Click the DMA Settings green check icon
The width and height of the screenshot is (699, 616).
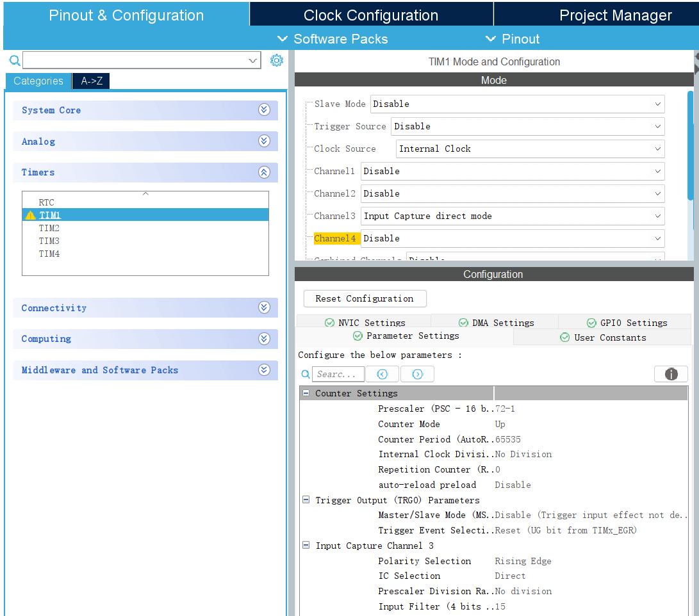[x=463, y=323]
